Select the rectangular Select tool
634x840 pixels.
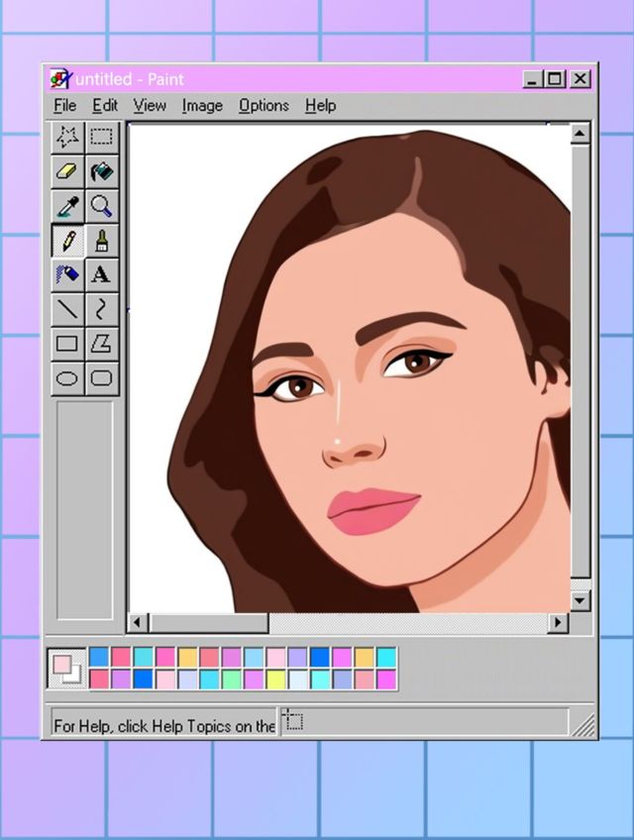pyautogui.click(x=101, y=137)
